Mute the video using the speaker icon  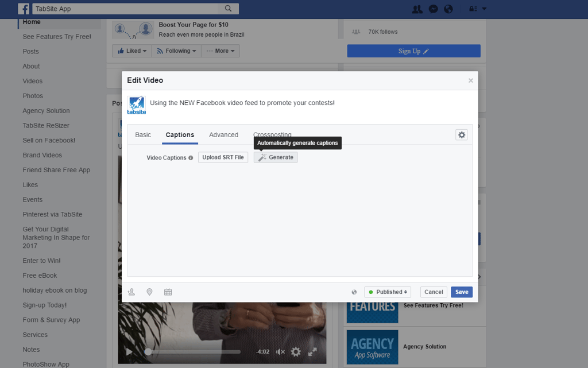click(280, 351)
